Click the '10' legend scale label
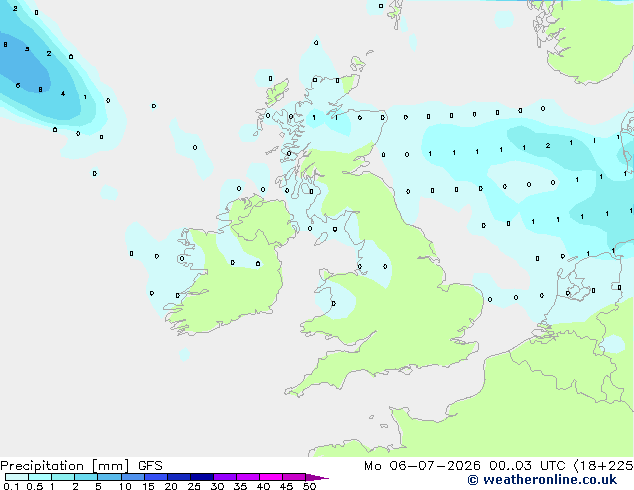634x490 pixels. (x=125, y=486)
